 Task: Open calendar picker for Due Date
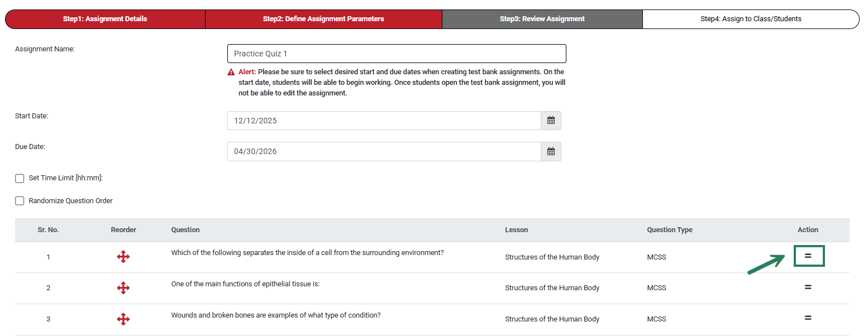point(551,151)
